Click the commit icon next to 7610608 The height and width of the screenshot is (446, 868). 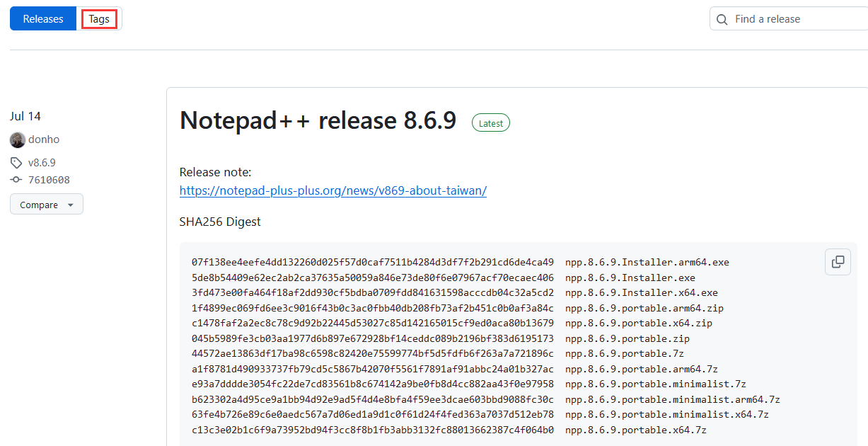pos(16,180)
